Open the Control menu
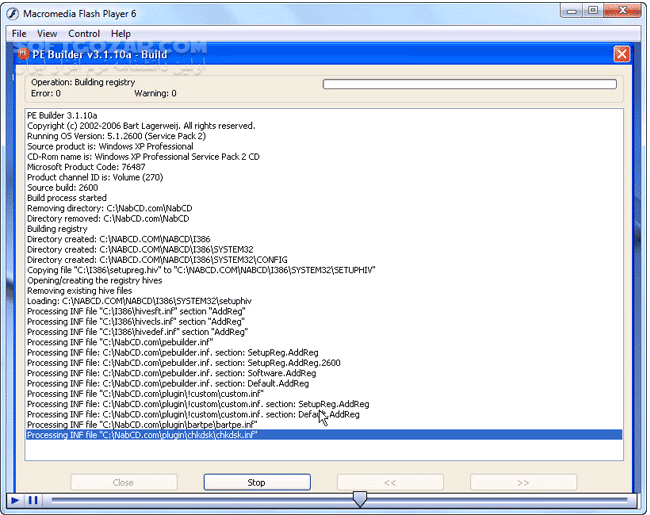This screenshot has height=515, width=650. coord(84,33)
